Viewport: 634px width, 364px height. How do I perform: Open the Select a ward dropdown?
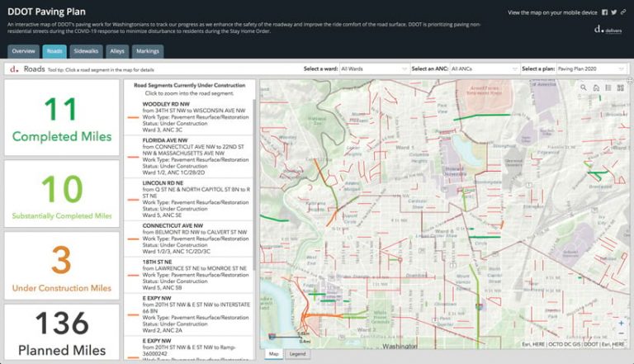pyautogui.click(x=374, y=69)
